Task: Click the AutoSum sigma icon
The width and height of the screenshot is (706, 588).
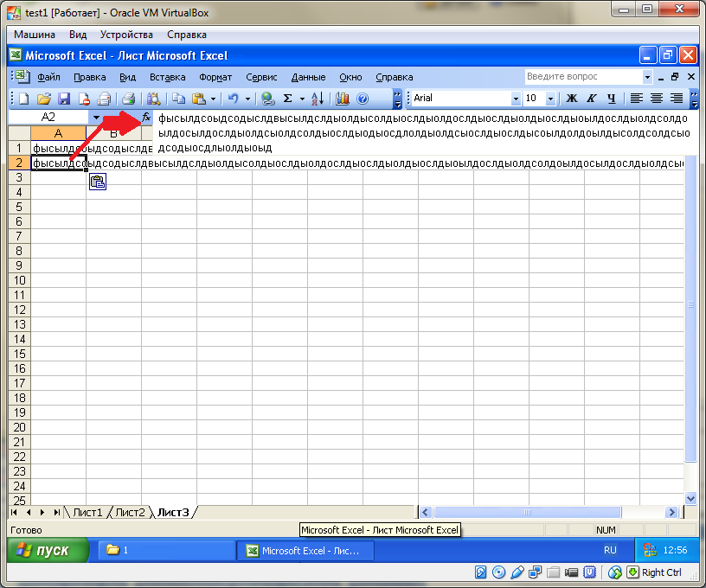Action: 288,99
